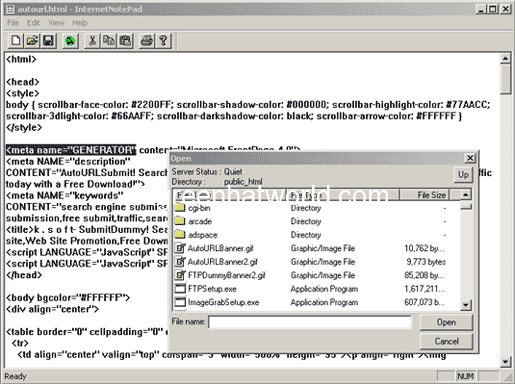Select the arcade folder icon
Screen dimensions: 515x384
pyautogui.click(x=180, y=221)
